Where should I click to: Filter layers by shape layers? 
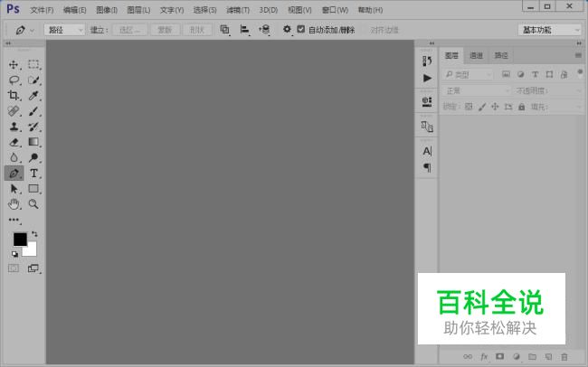(x=549, y=74)
